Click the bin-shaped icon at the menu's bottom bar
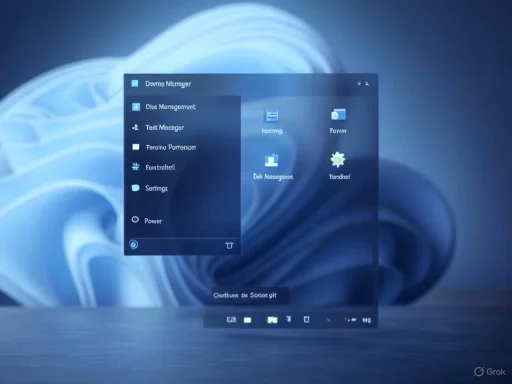Viewport: 512px width, 384px height. tap(229, 246)
